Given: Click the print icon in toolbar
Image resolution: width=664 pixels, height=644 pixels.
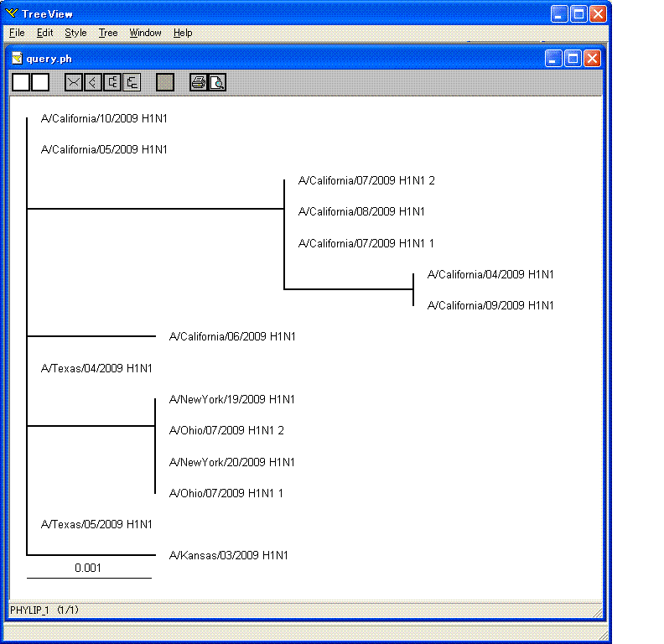Looking at the screenshot, I should pyautogui.click(x=198, y=82).
